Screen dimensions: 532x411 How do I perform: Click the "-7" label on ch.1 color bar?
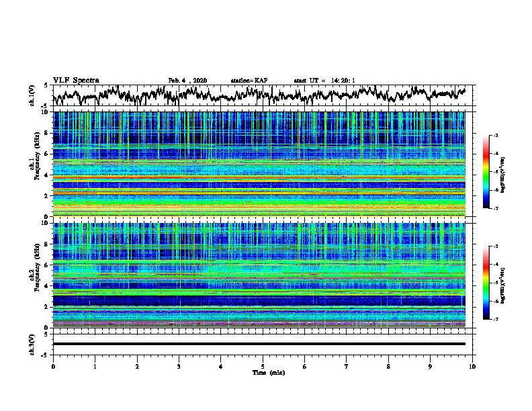pos(496,208)
